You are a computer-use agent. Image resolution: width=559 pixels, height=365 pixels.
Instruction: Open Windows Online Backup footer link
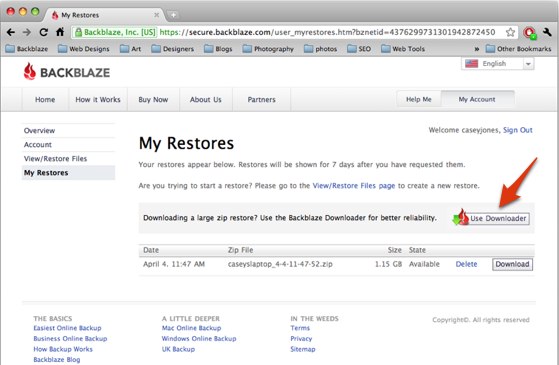[199, 339]
